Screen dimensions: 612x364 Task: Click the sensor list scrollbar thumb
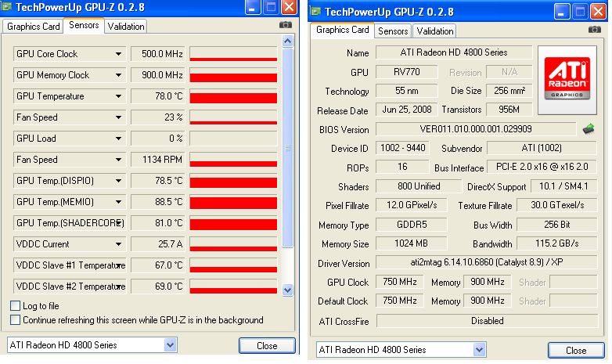288,148
